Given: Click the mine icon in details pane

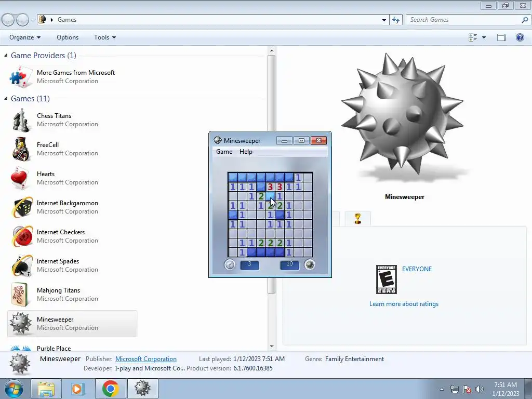Looking at the screenshot, I should (x=20, y=364).
